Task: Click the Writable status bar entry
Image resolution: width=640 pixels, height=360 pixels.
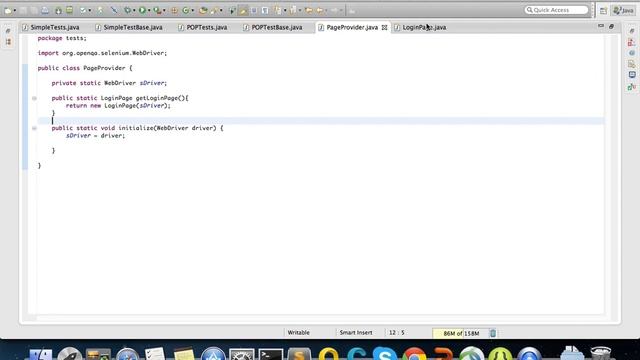Action: pos(298,333)
